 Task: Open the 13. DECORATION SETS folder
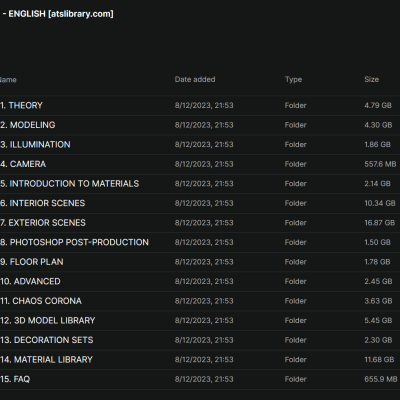47,340
